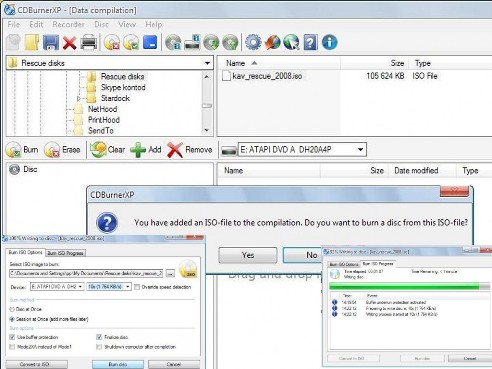Image resolution: width=492 pixels, height=369 pixels.
Task: Click the first grey-green disc toolbar icon
Action: tap(211, 43)
